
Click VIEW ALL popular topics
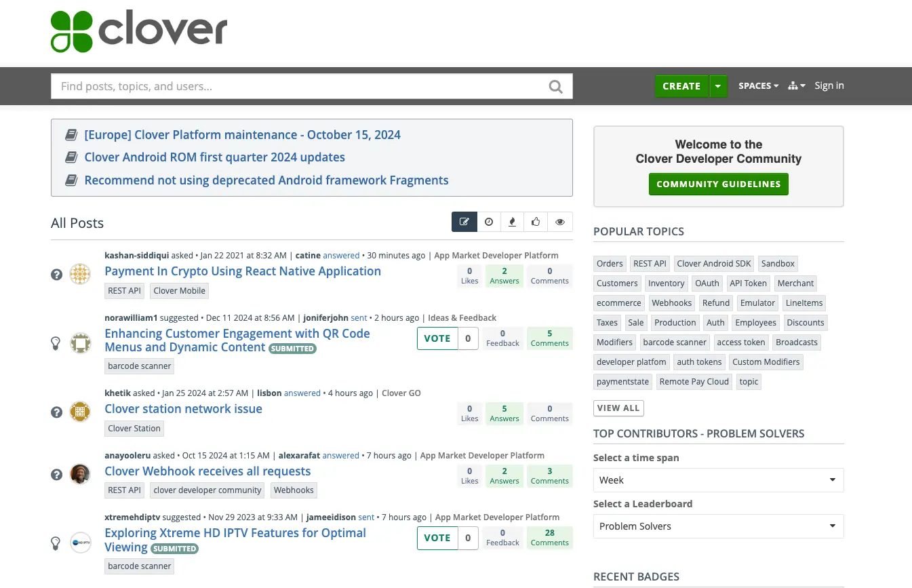pos(618,408)
